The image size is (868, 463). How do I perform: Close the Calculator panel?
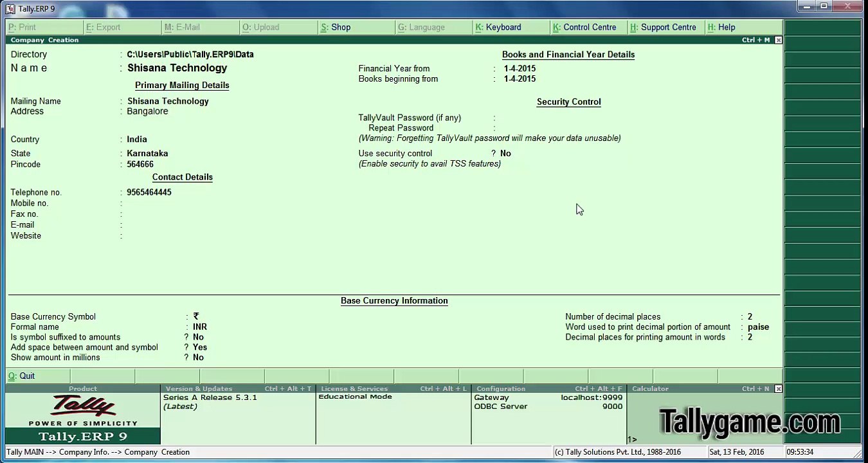[778, 388]
